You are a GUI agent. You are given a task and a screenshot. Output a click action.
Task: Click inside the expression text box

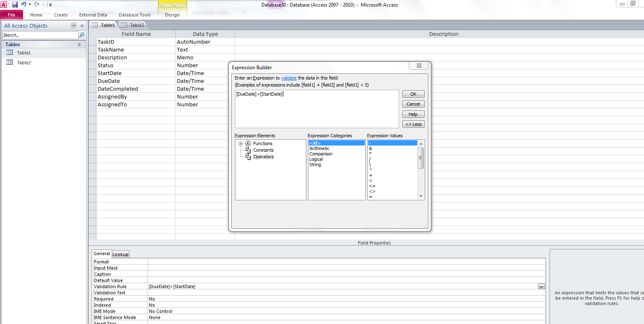[x=317, y=109]
